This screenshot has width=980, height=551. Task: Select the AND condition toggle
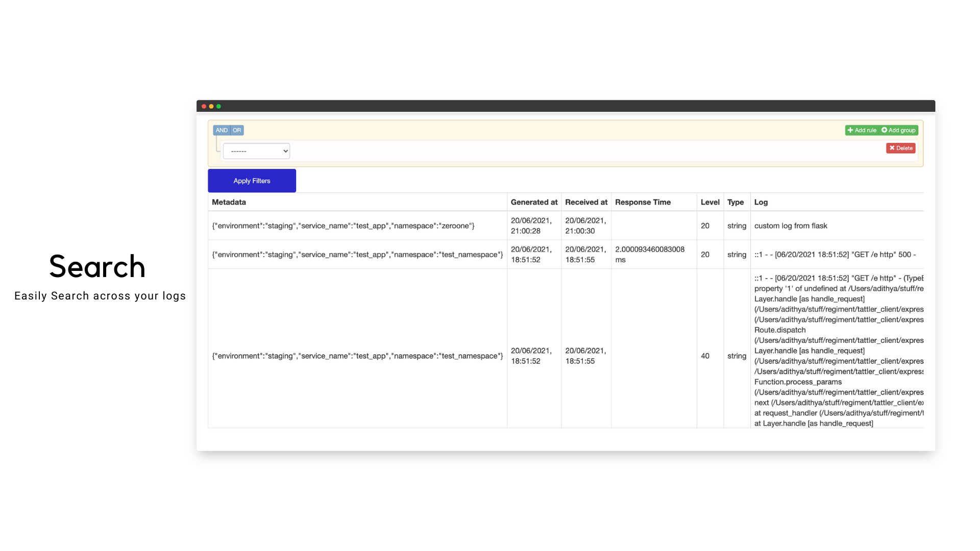point(221,130)
